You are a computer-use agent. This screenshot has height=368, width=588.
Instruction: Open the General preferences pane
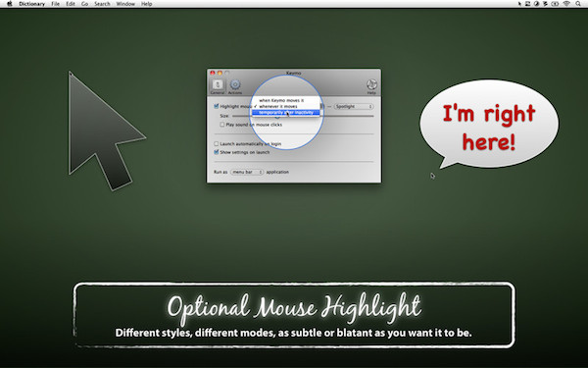pyautogui.click(x=218, y=86)
